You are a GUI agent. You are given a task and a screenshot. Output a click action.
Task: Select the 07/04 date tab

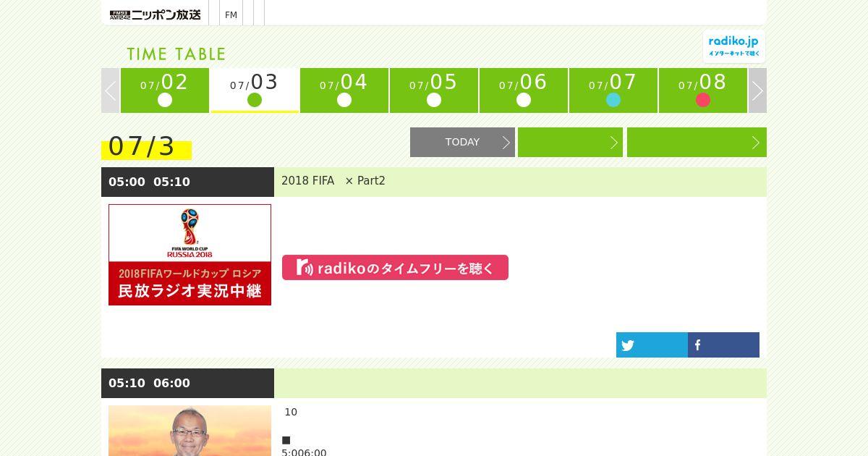pyautogui.click(x=344, y=90)
